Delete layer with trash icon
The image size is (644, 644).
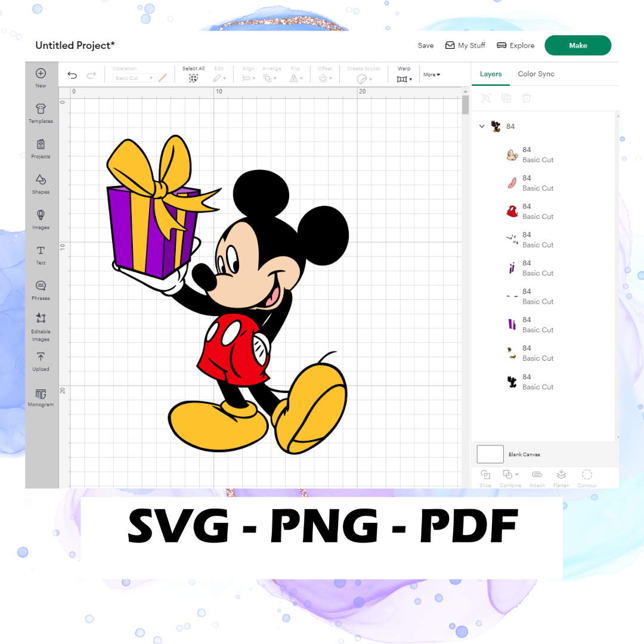527,98
